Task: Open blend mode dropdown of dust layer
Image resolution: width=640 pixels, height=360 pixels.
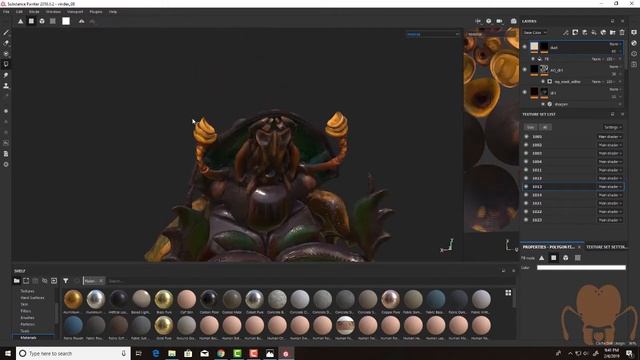Action: tap(615, 44)
